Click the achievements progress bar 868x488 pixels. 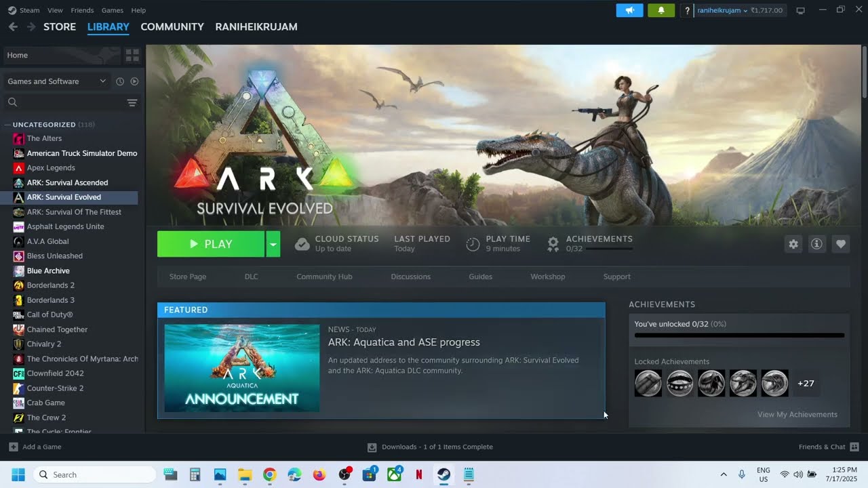pos(739,335)
